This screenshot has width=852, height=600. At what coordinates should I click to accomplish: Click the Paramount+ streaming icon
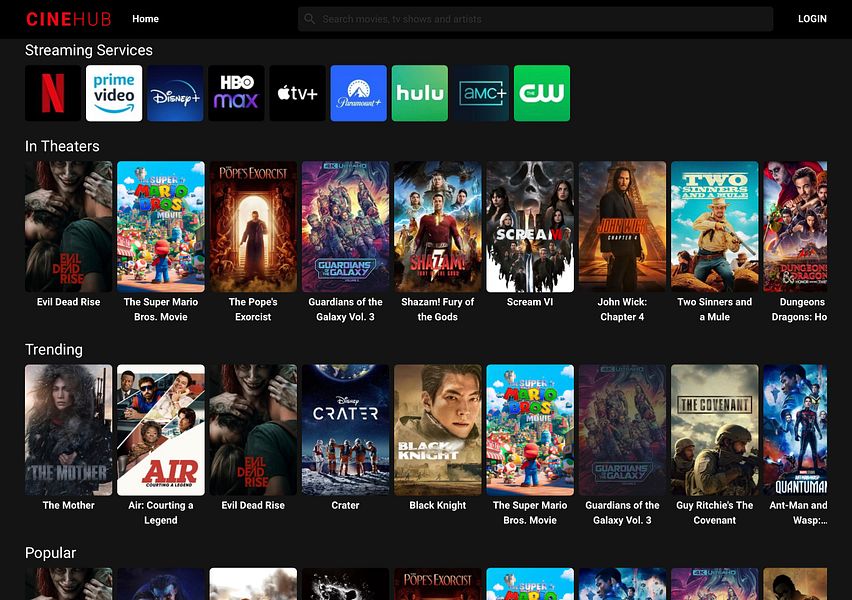(x=358, y=93)
